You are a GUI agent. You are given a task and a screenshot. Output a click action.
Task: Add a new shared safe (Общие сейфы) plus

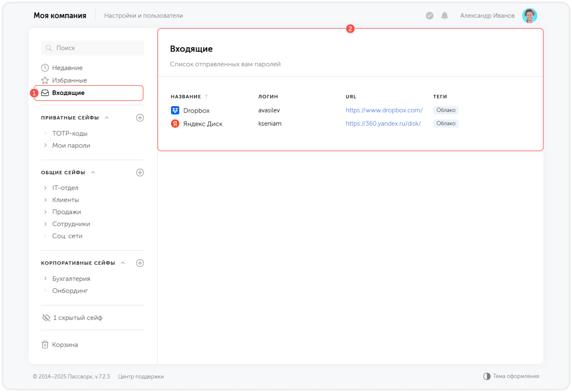coord(140,173)
